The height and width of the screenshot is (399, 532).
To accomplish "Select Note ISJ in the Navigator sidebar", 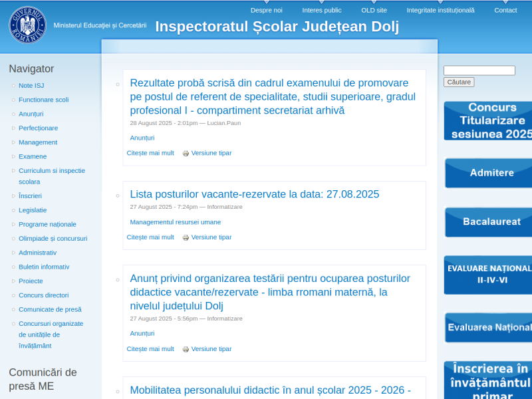I will click(x=31, y=85).
